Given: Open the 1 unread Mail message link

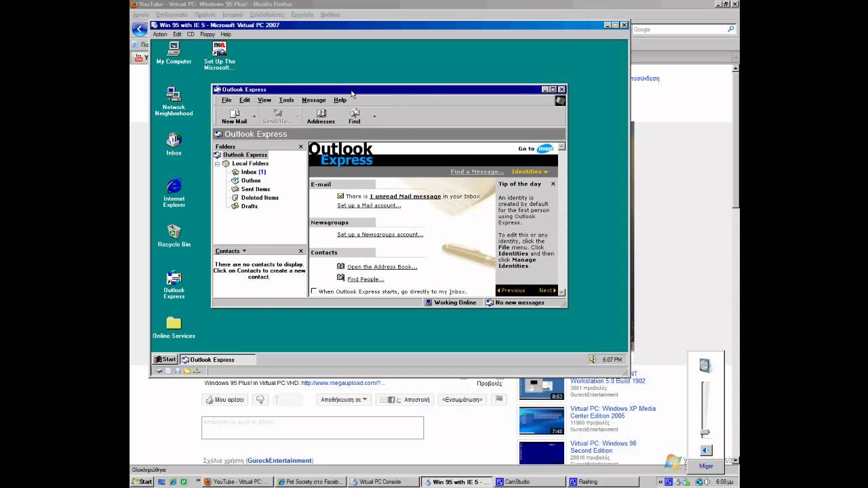Looking at the screenshot, I should pyautogui.click(x=405, y=196).
